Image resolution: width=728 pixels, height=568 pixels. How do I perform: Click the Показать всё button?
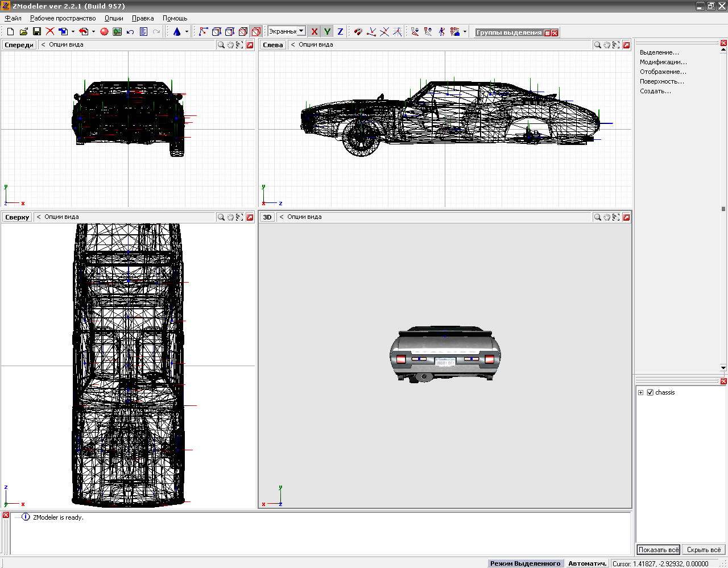(x=658, y=550)
